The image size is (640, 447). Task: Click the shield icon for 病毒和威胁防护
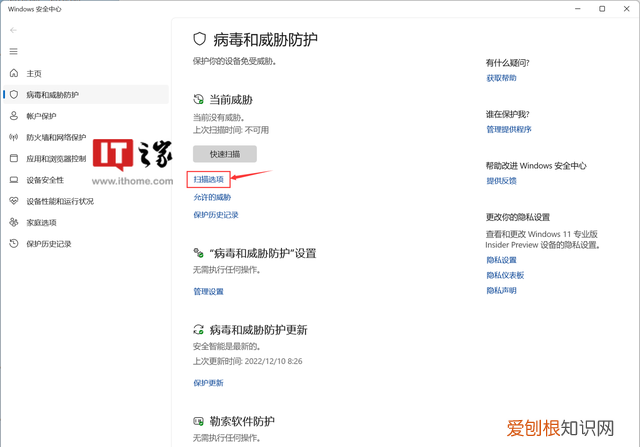point(14,94)
